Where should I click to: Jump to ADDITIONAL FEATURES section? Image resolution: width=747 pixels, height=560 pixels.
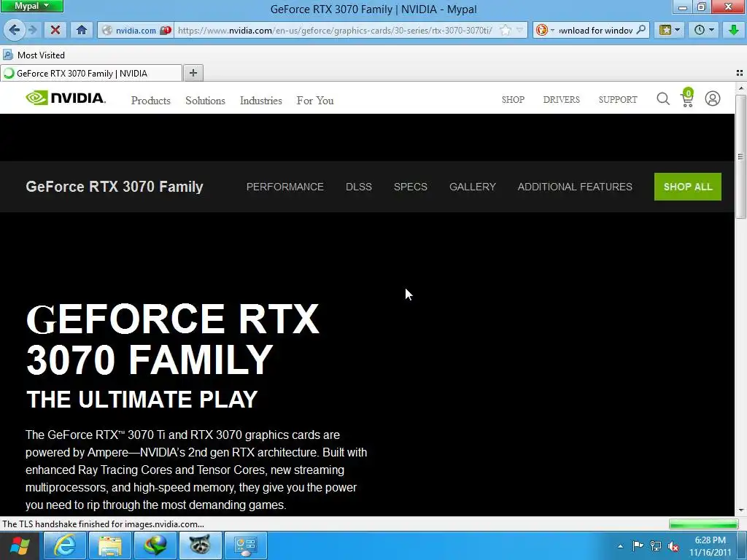coord(575,187)
